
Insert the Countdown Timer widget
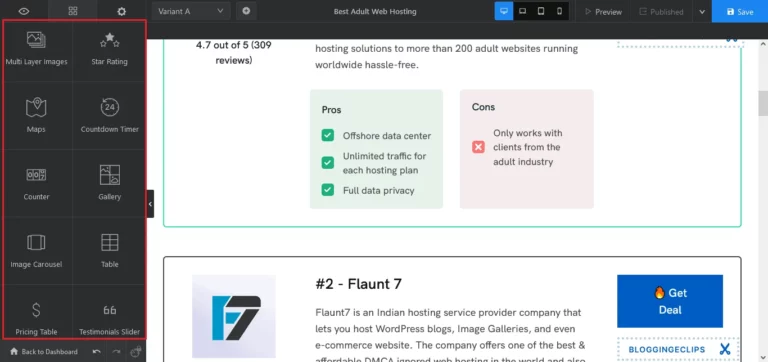(x=109, y=115)
